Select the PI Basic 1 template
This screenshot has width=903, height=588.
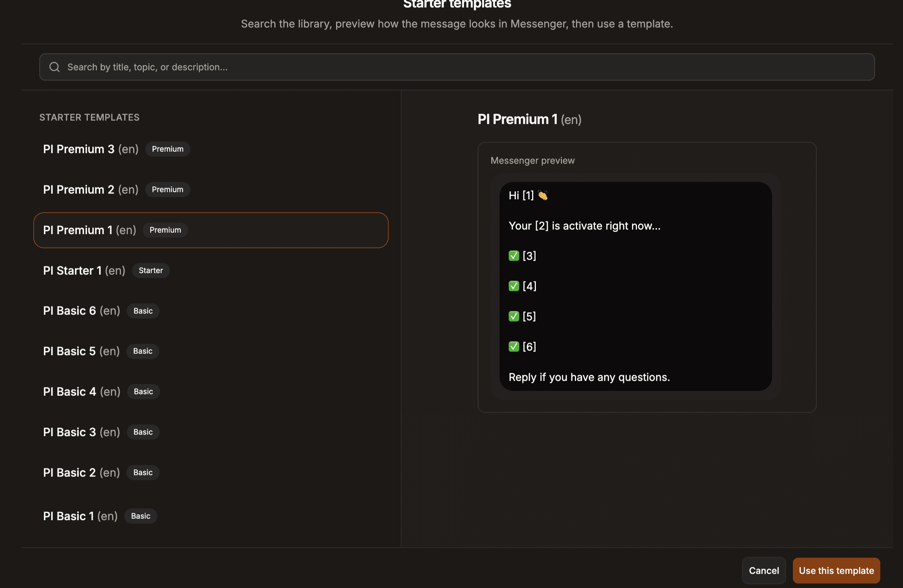tap(211, 516)
